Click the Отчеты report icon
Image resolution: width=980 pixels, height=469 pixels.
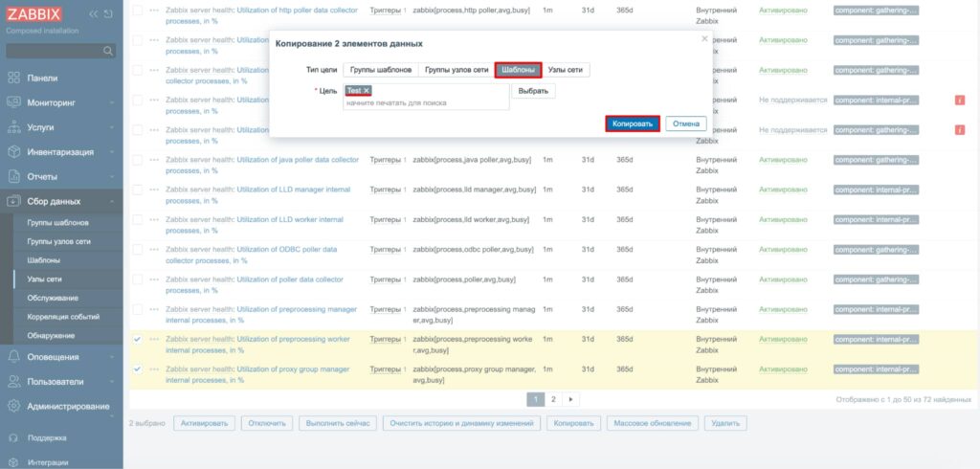13,176
